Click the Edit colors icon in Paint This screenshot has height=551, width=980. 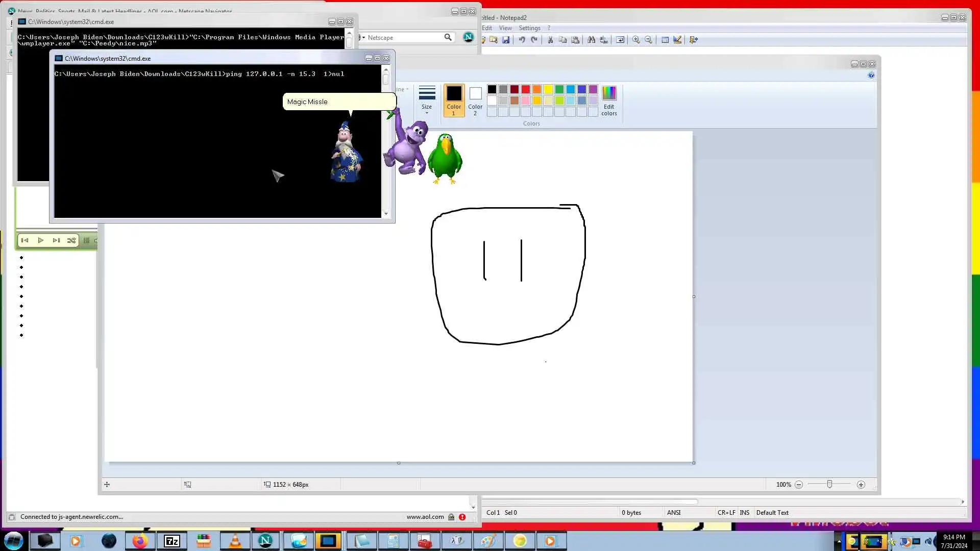(609, 101)
